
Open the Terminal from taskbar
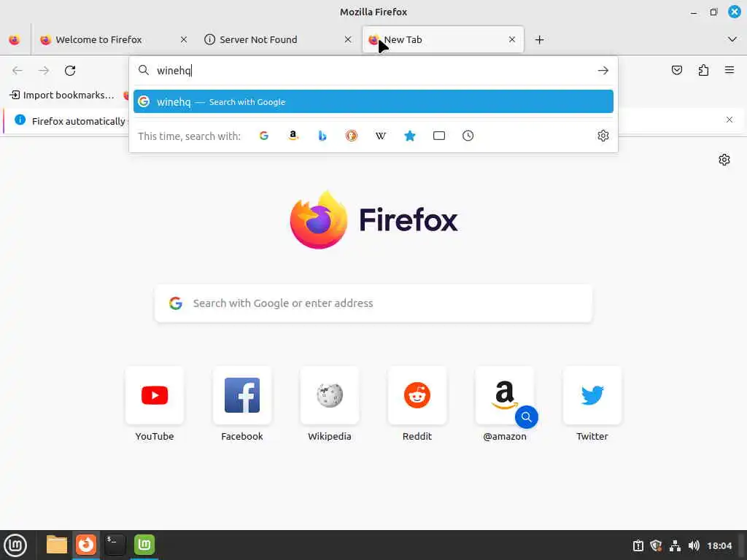click(115, 545)
